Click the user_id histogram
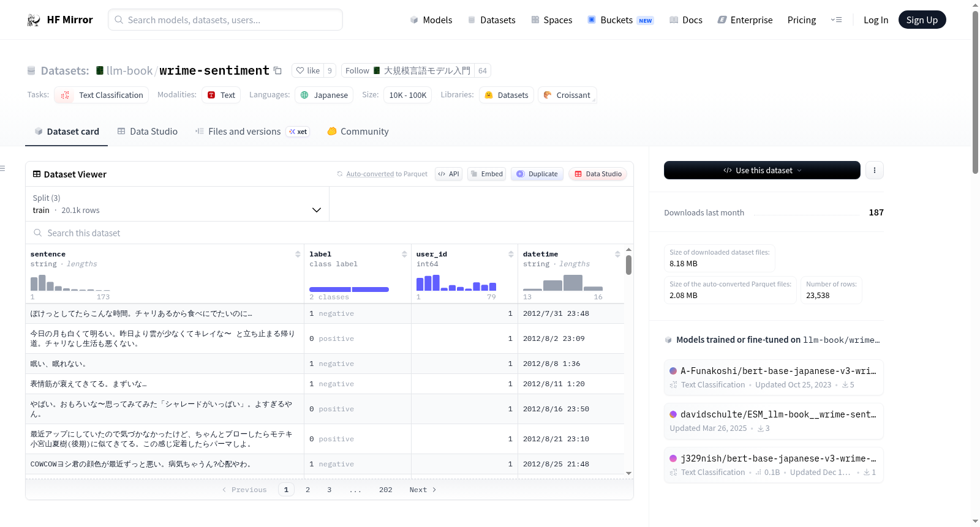 pyautogui.click(x=456, y=283)
